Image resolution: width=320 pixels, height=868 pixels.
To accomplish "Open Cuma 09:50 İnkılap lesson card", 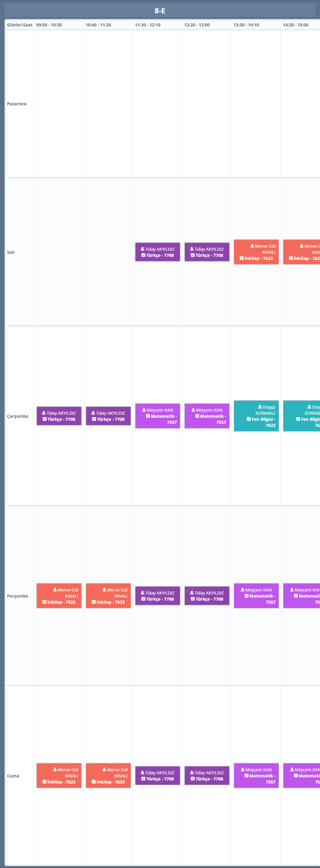I will tap(59, 776).
